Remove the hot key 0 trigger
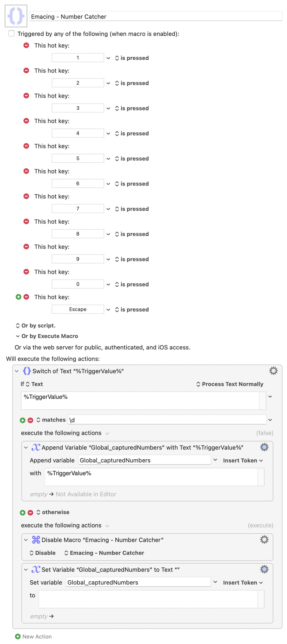 coord(26,271)
